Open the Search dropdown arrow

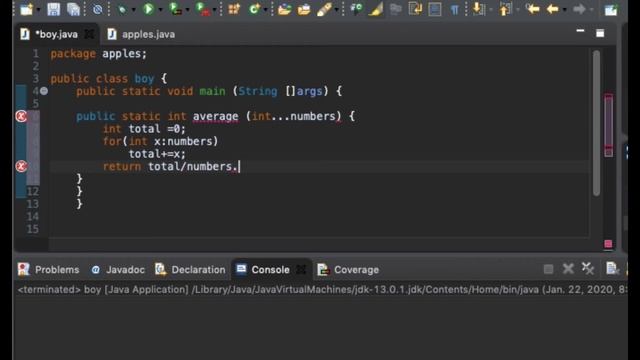pyautogui.click(x=336, y=9)
